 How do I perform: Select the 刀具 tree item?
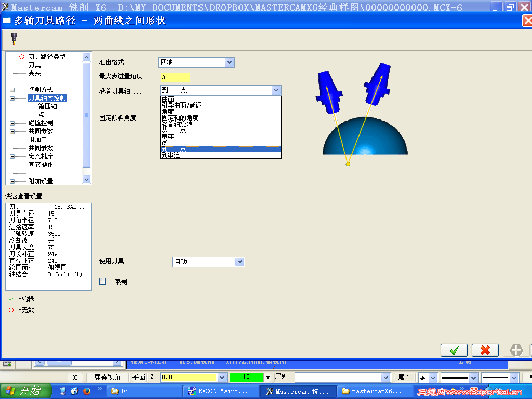(x=34, y=65)
